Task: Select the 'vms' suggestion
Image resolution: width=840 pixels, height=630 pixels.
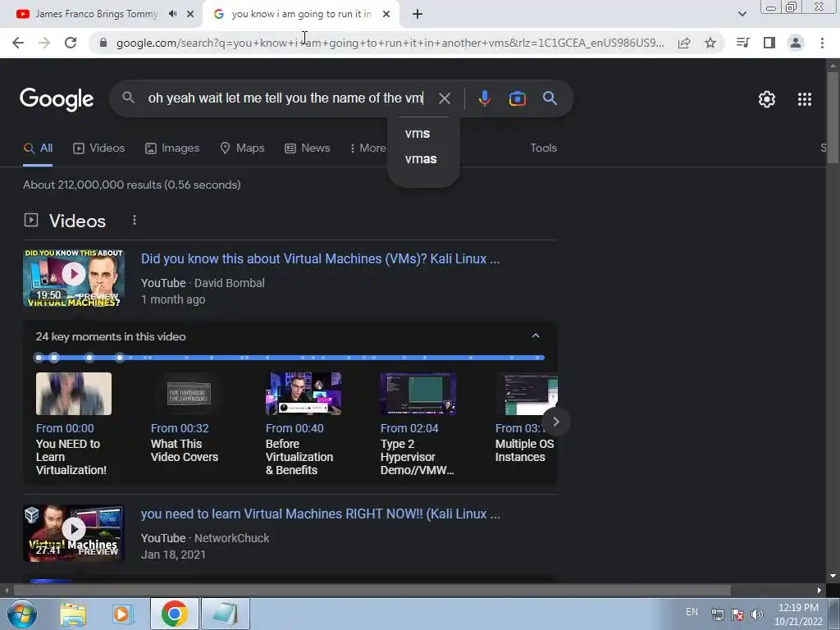Action: [418, 134]
